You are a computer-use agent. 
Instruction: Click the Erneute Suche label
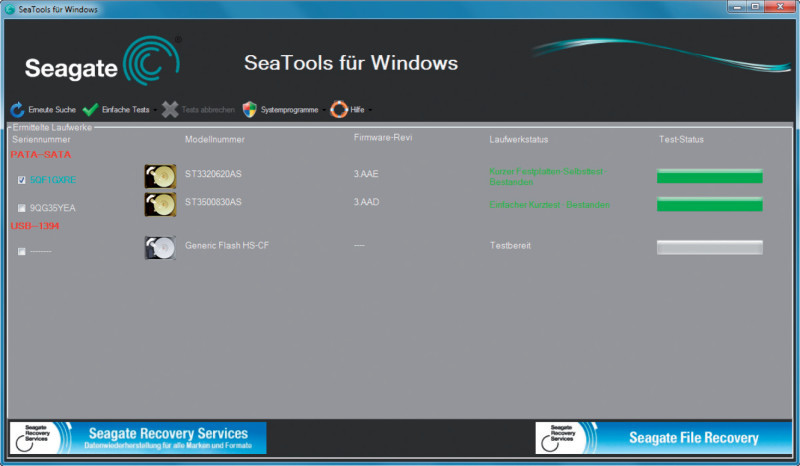coord(52,110)
